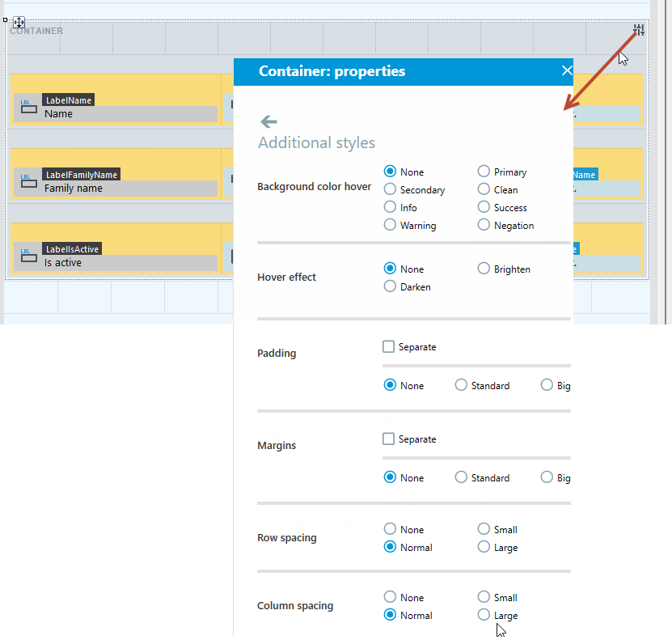Click the LBL icon beside LabelIsActive
This screenshot has width=672, height=640.
[29, 256]
